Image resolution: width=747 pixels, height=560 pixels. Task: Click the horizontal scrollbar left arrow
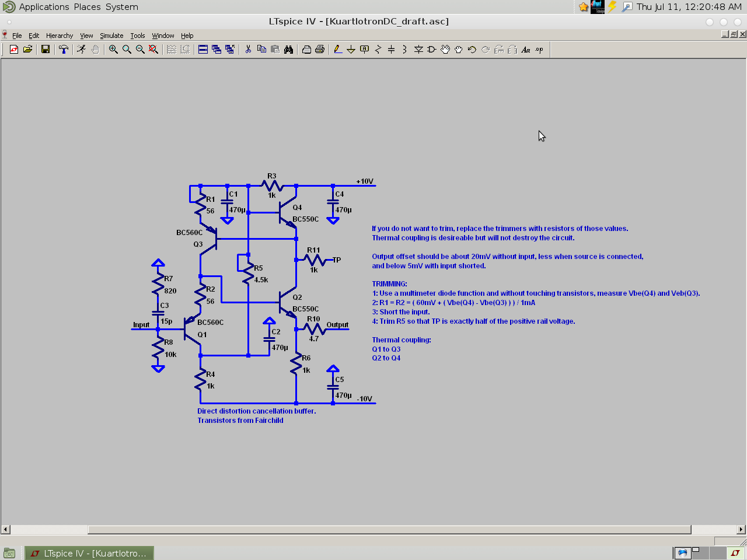[5, 530]
